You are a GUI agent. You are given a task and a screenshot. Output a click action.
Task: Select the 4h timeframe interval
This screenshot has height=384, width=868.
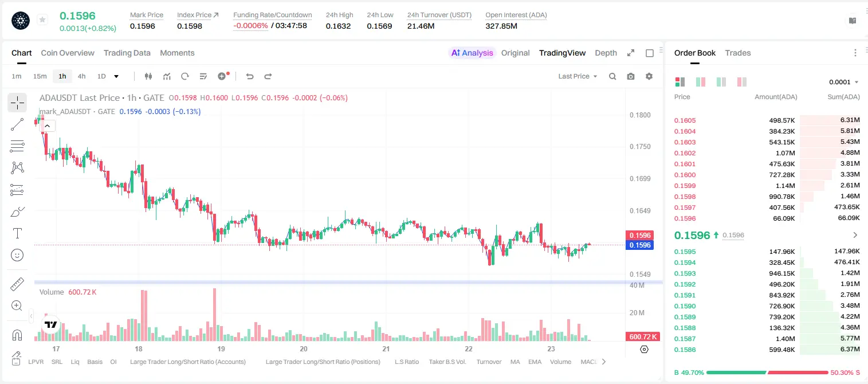[x=81, y=76]
